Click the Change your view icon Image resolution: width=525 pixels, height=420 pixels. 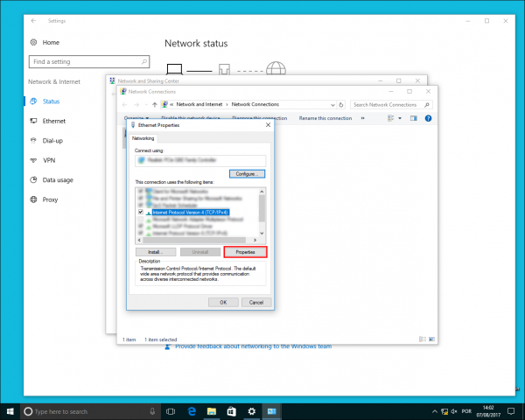click(391, 118)
